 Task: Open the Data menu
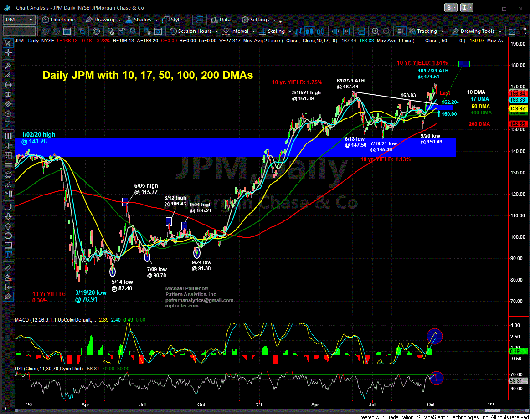(224, 20)
